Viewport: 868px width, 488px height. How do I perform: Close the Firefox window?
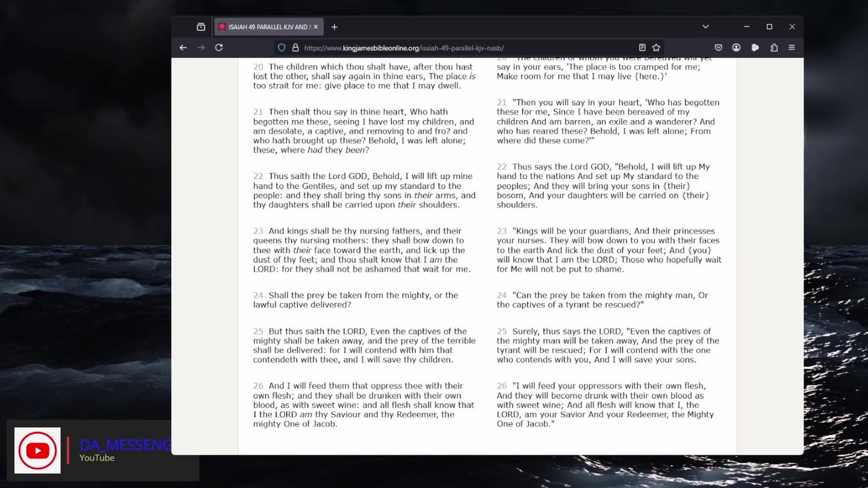[791, 27]
